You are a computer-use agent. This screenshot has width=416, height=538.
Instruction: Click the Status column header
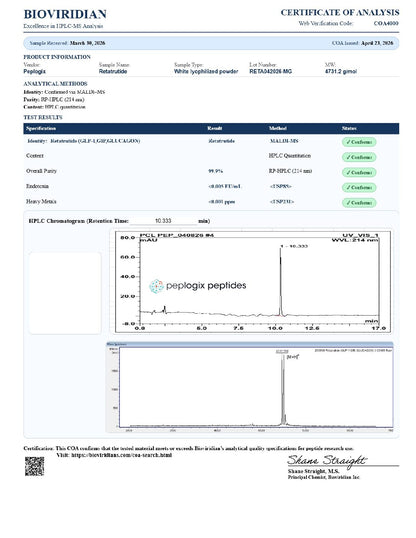[349, 128]
